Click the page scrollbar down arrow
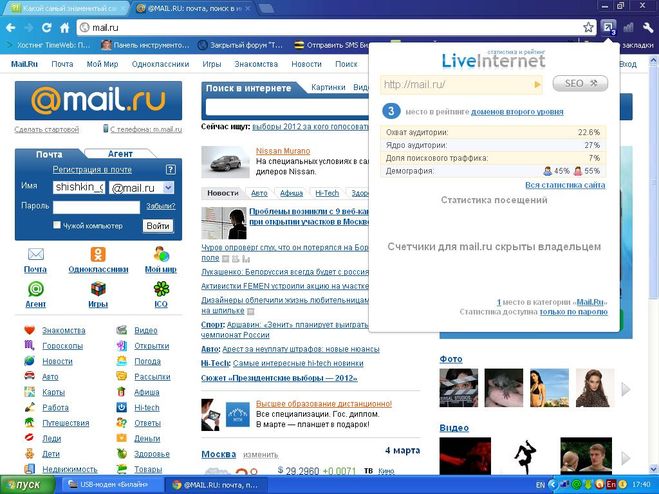659x494 pixels. click(654, 469)
